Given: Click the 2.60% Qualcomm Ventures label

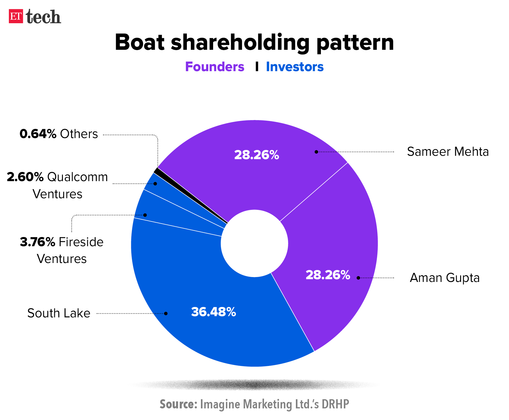Looking at the screenshot, I should pos(57,185).
